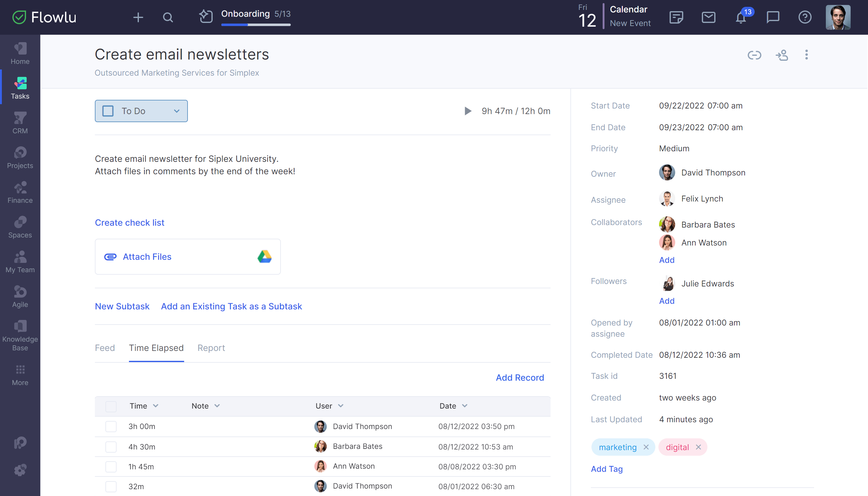Image resolution: width=868 pixels, height=496 pixels.
Task: Click the notifications bell icon
Action: point(741,17)
